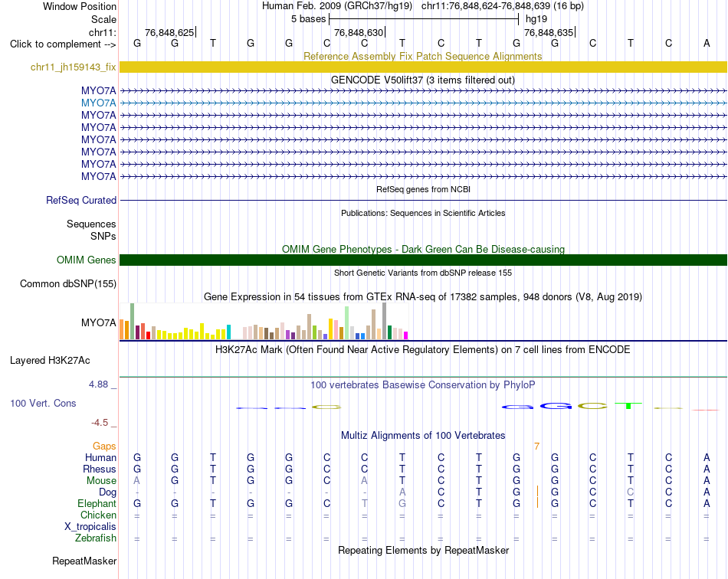Click 'Multiz Alignments of 100 Vertebrates' title
The width and height of the screenshot is (728, 579).
[423, 435]
